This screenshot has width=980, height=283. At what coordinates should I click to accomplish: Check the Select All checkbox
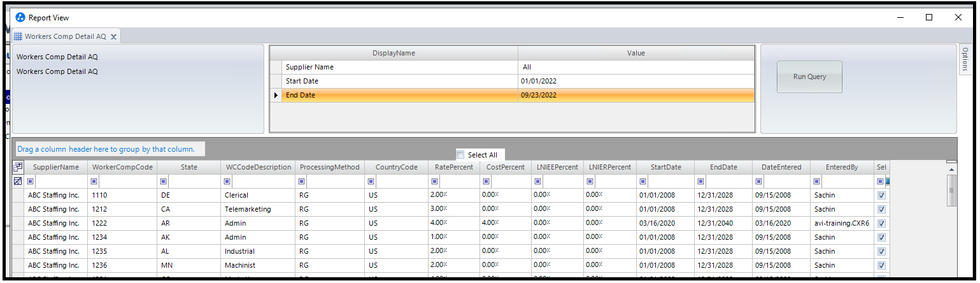[460, 155]
